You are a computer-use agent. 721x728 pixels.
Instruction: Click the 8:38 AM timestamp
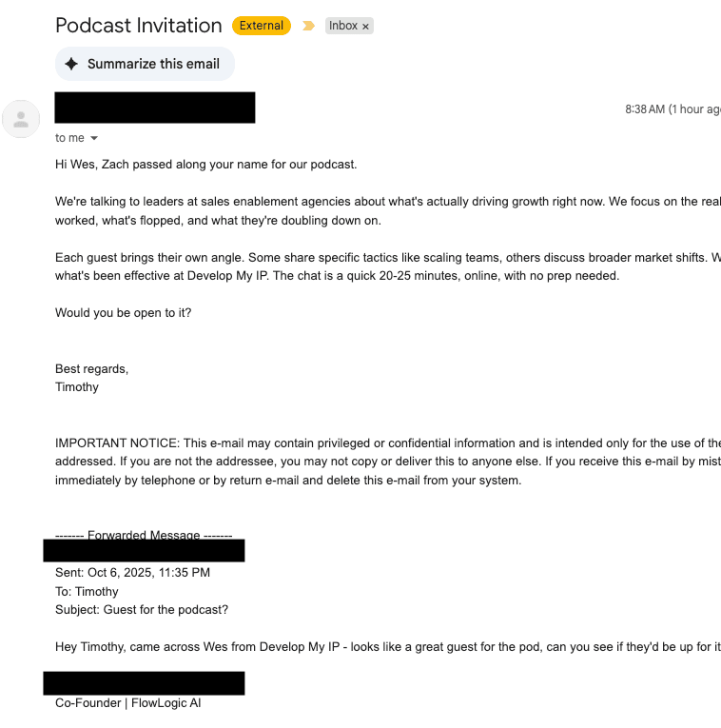pyautogui.click(x=644, y=109)
